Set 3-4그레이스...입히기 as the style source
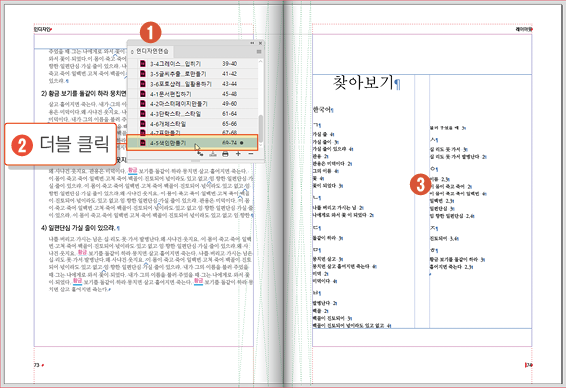 click(133, 64)
